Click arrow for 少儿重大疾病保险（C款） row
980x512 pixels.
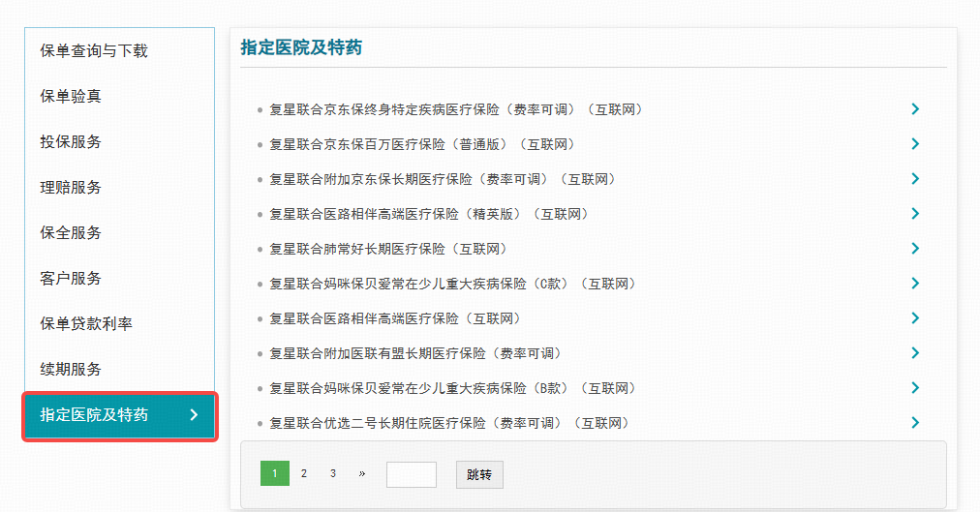[x=915, y=284]
